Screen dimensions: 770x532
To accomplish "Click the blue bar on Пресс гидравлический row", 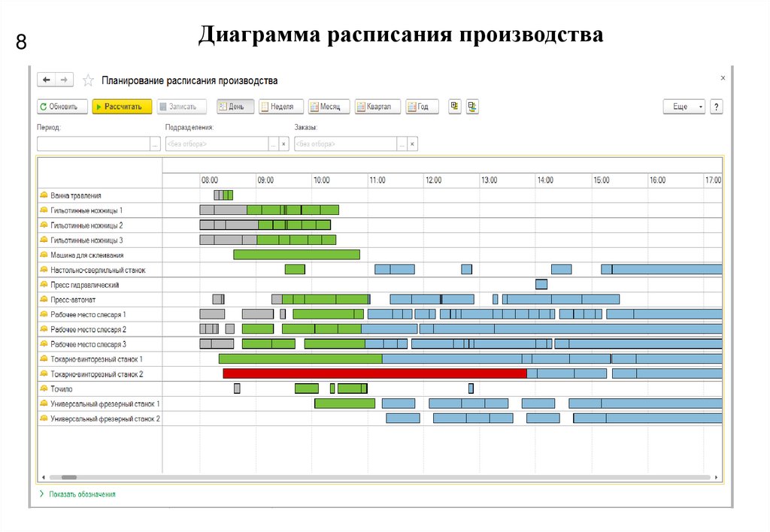I will pyautogui.click(x=541, y=284).
